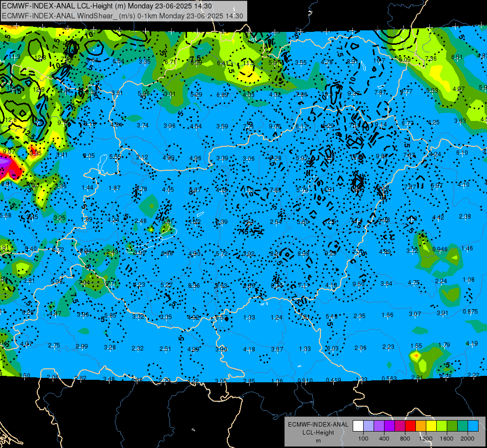The height and width of the screenshot is (448, 487).
Task: Click the legend tick label 2000
Action: [x=467, y=439]
